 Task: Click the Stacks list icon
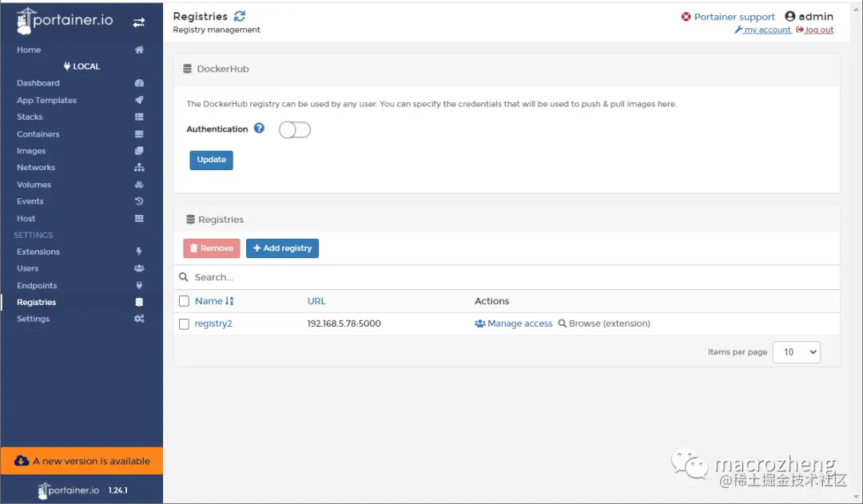[x=139, y=117]
